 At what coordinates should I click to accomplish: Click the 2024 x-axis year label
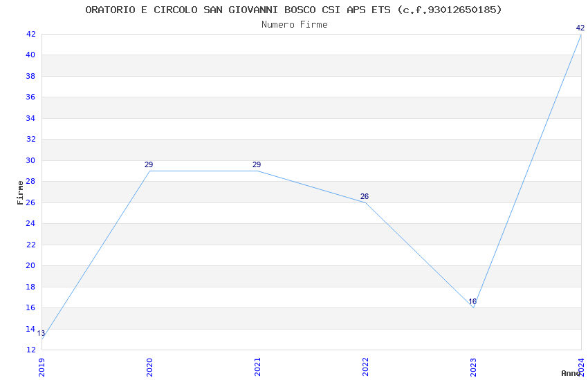(581, 368)
